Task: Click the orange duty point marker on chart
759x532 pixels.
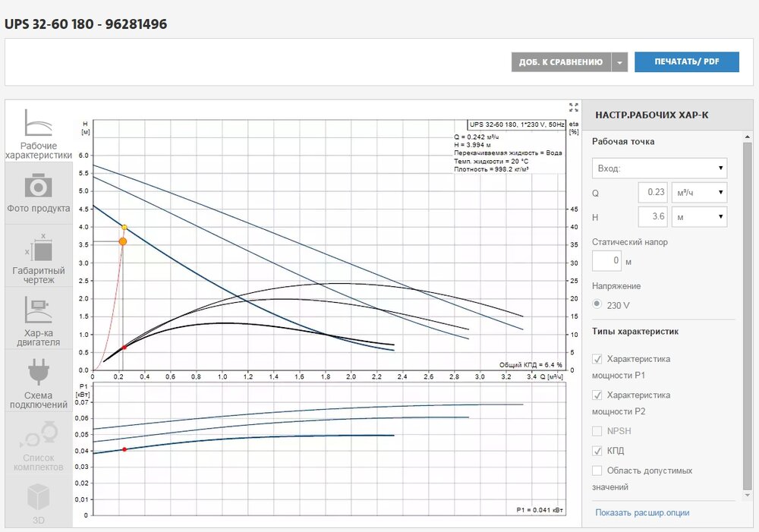Action: point(123,241)
